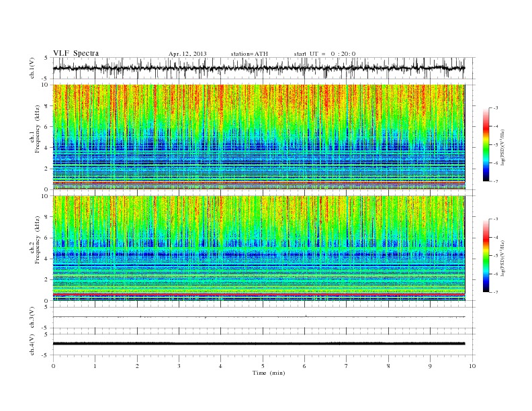Image resolution: width=532 pixels, height=411 pixels.
Task: Click time-axis tick label "0"
Action: point(53,366)
